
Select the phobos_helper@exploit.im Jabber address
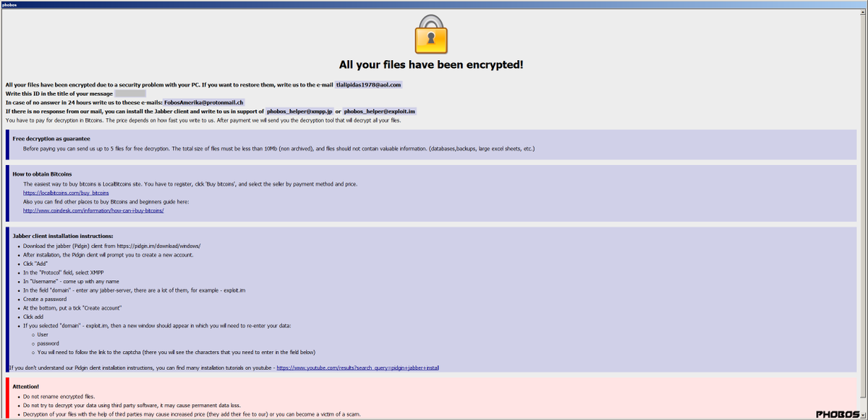(380, 112)
